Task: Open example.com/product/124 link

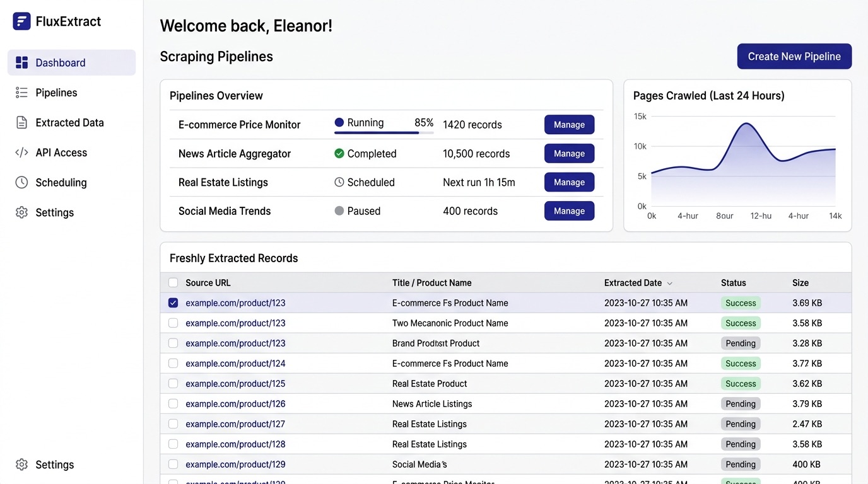Action: 235,364
